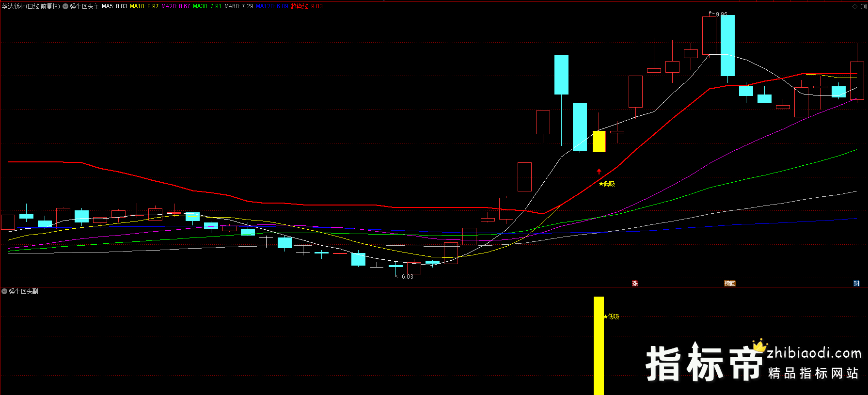The width and height of the screenshot is (868, 395).
Task: Click the 6.03 low price label
Action: (x=408, y=277)
